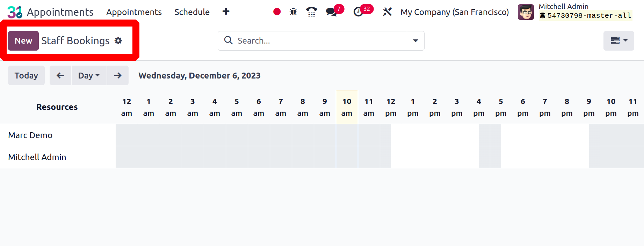Click the wrench and screwdriver tools icon
The height and width of the screenshot is (246, 644).
pos(387,12)
